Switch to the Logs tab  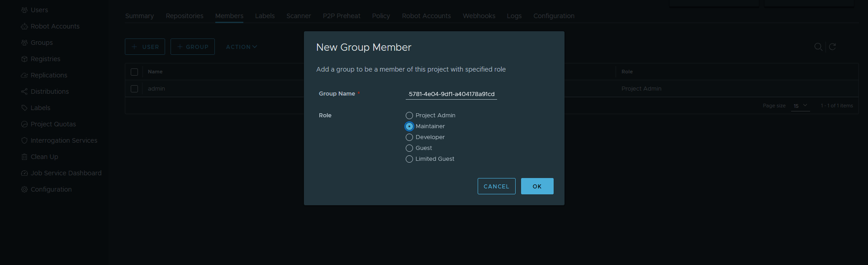(514, 16)
